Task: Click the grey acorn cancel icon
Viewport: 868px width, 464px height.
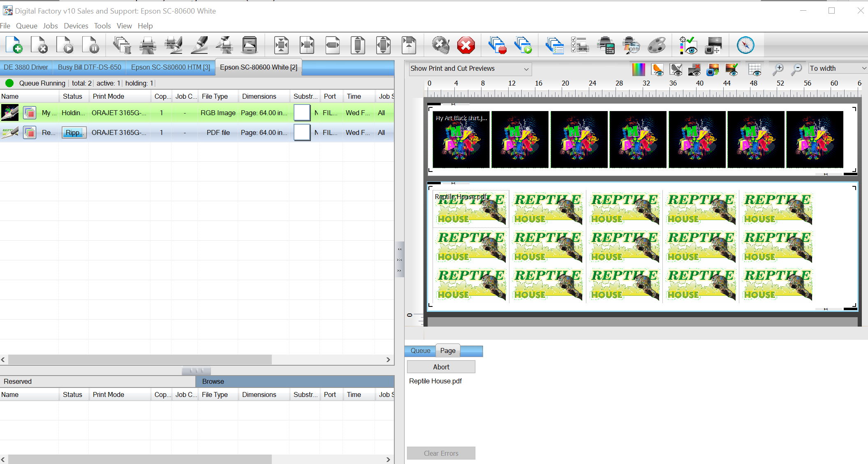Action: point(441,45)
